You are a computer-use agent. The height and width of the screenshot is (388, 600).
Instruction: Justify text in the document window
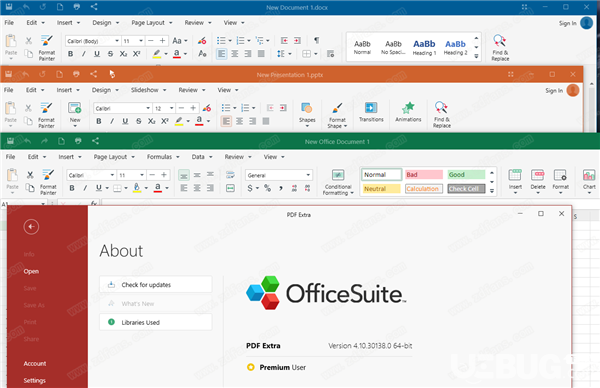tap(261, 54)
